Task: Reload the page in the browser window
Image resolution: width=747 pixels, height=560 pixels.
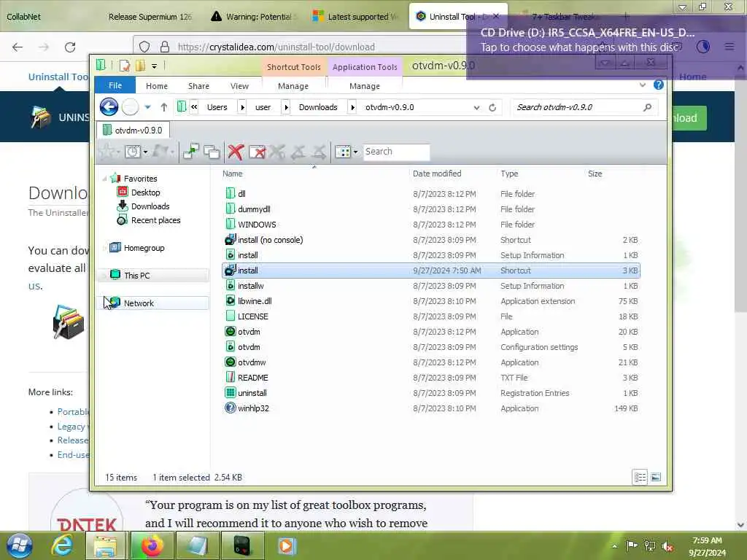Action: [70, 47]
